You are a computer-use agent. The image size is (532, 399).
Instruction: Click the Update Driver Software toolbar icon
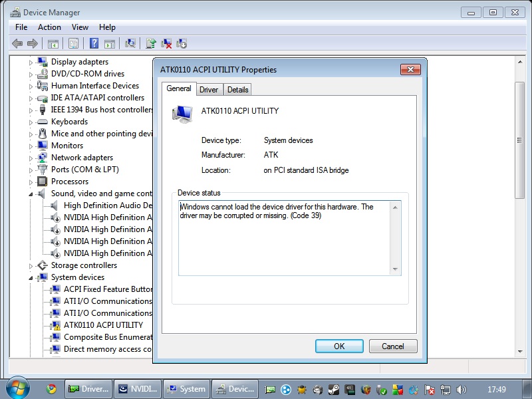click(x=151, y=43)
